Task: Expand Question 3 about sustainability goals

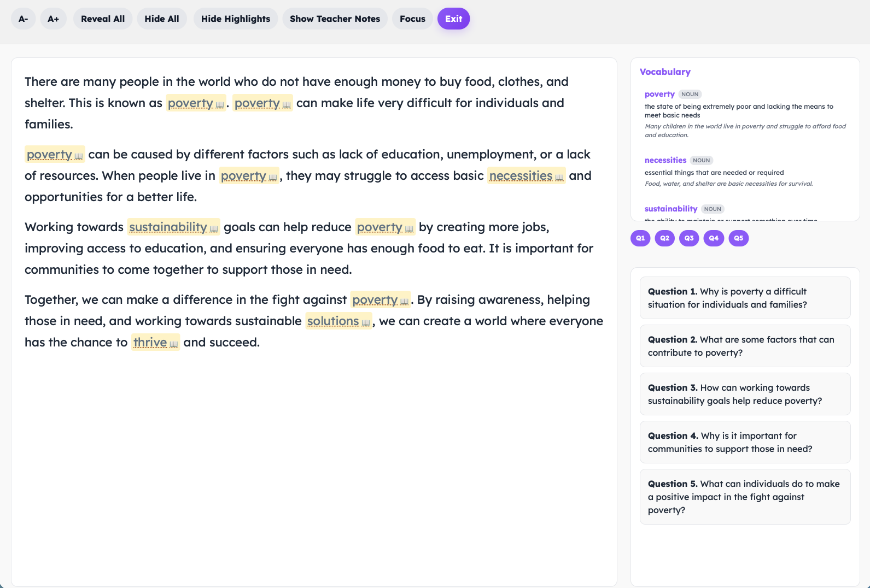Action: point(745,394)
